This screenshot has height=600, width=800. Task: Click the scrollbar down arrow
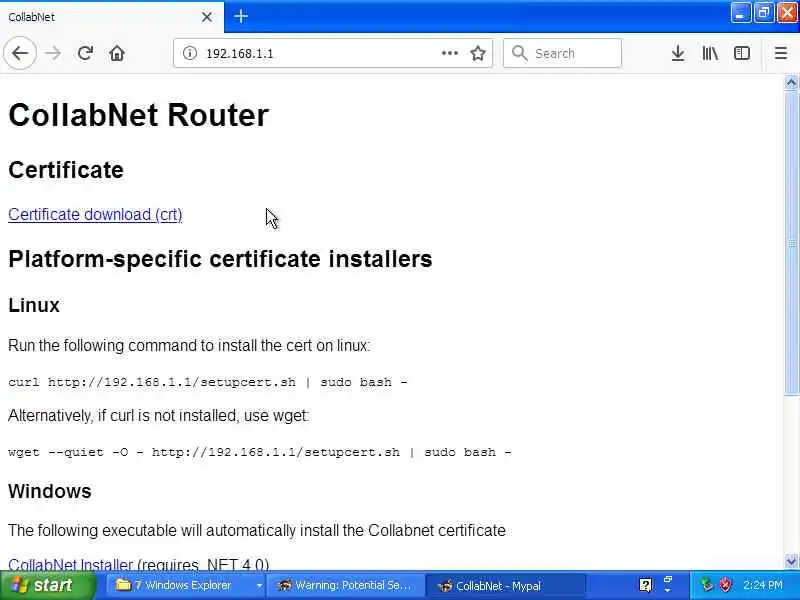pyautogui.click(x=791, y=561)
